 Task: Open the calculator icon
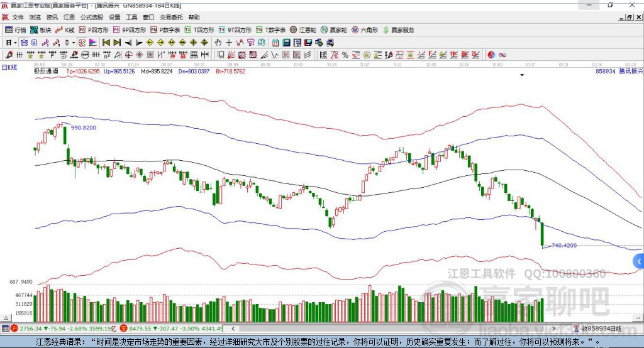pyautogui.click(x=286, y=43)
